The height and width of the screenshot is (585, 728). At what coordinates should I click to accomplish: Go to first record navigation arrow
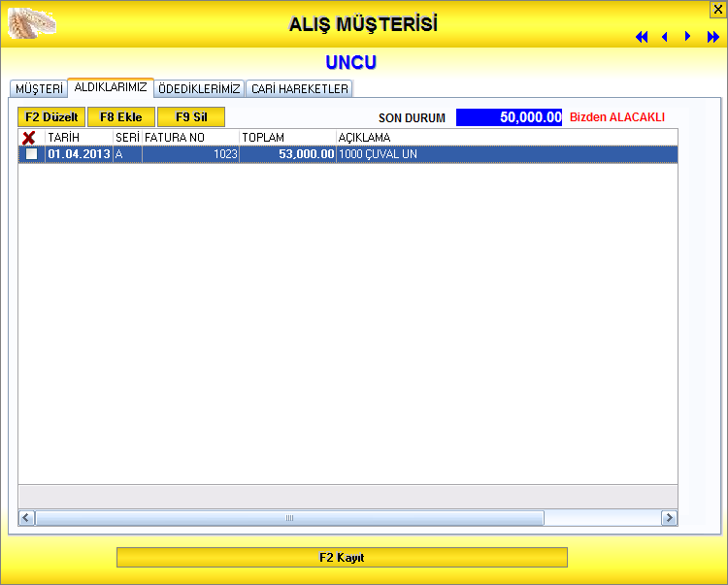click(642, 37)
